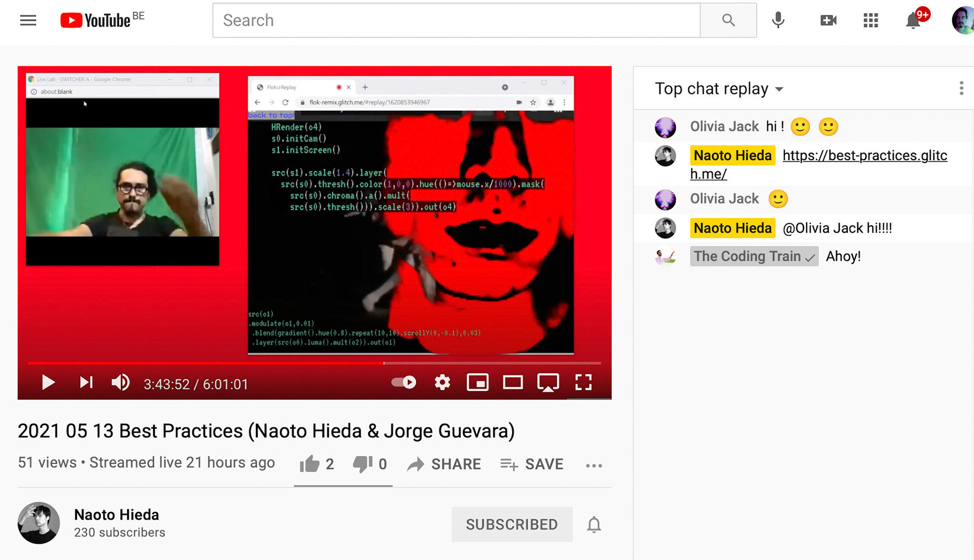Image resolution: width=974 pixels, height=560 pixels.
Task: Click the SHARE button
Action: click(x=444, y=464)
